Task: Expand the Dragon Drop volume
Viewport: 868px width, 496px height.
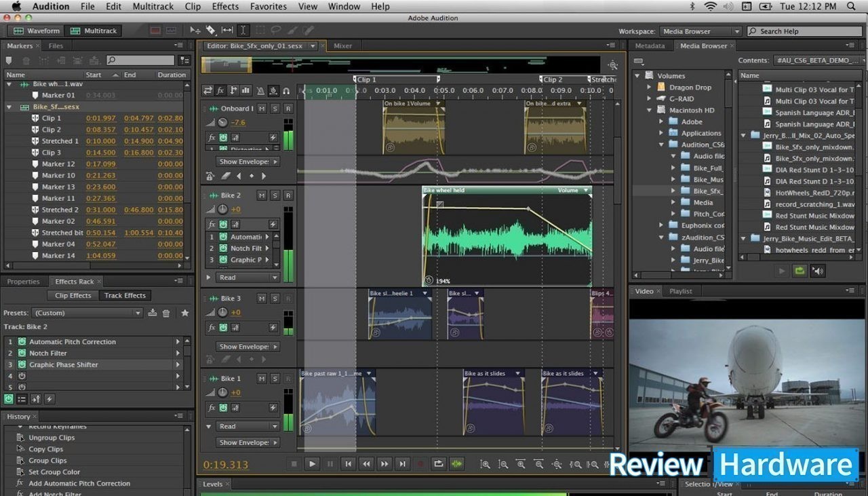Action: (649, 88)
